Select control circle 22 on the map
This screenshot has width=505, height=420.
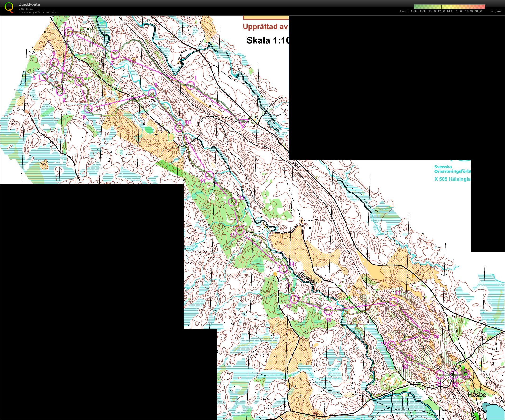click(454, 375)
